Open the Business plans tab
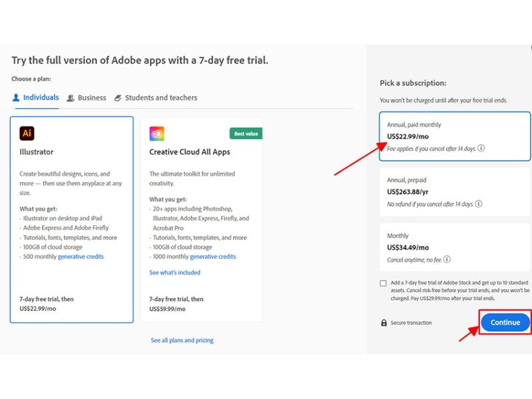 tap(92, 98)
